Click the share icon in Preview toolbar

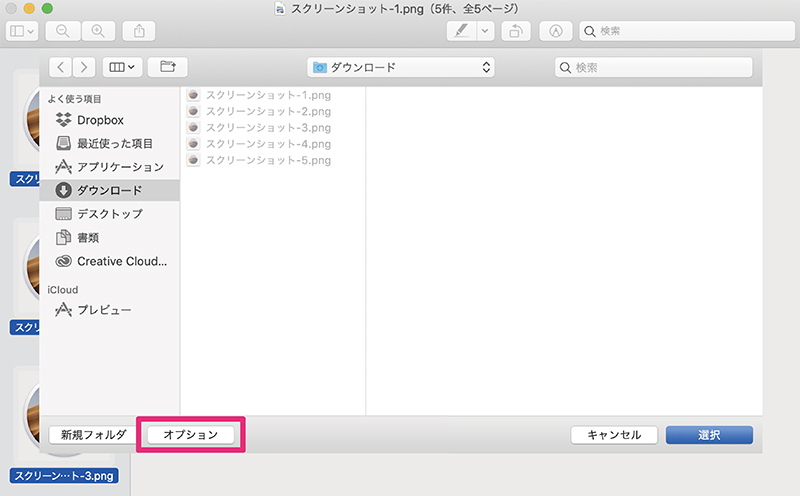(x=139, y=31)
